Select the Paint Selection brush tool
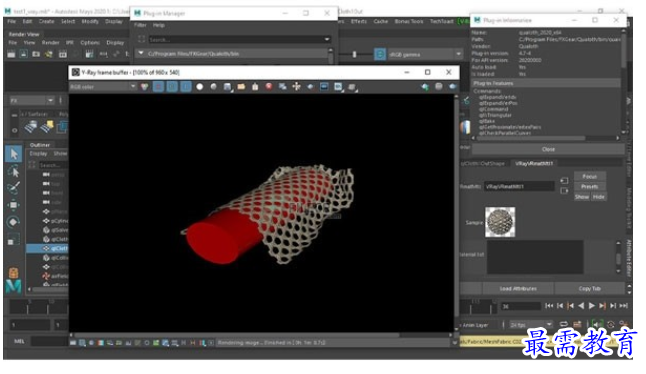The width and height of the screenshot is (646, 374). (14, 188)
